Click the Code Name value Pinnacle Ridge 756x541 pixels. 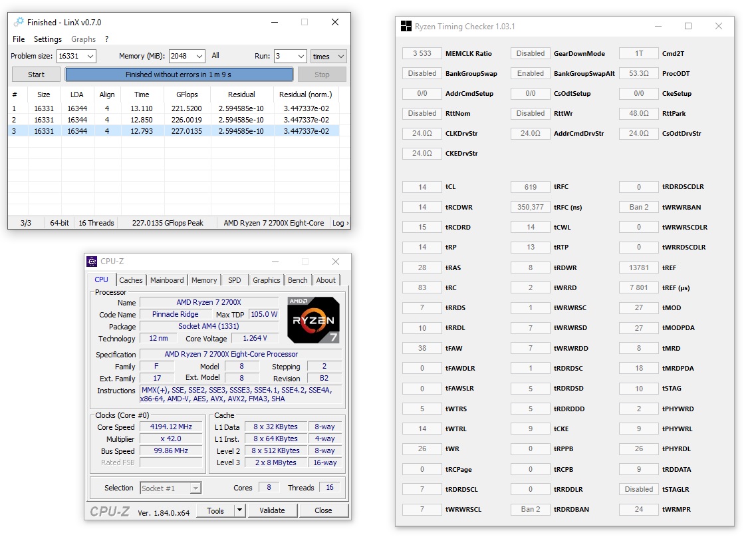(175, 314)
